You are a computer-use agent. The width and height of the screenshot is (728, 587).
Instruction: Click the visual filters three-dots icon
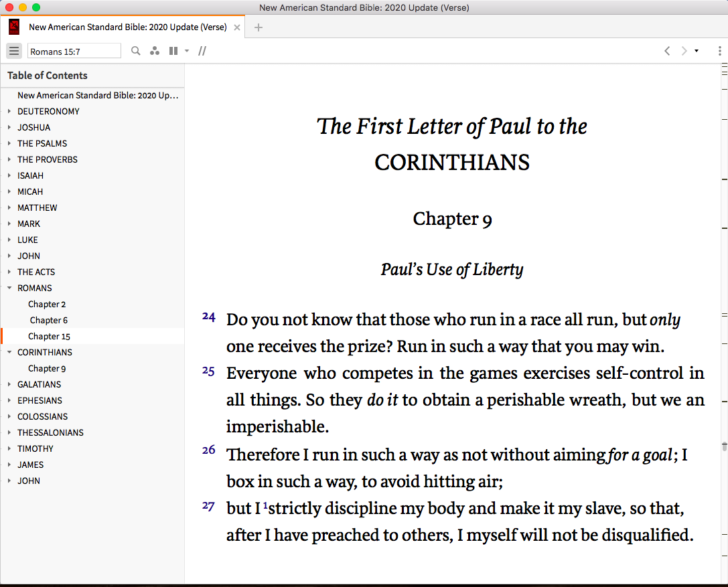click(155, 51)
